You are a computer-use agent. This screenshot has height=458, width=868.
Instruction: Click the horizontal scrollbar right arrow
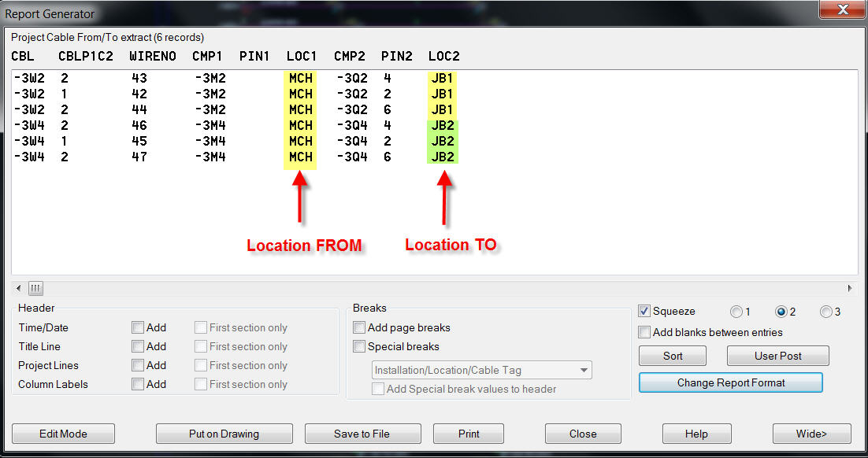click(x=850, y=288)
